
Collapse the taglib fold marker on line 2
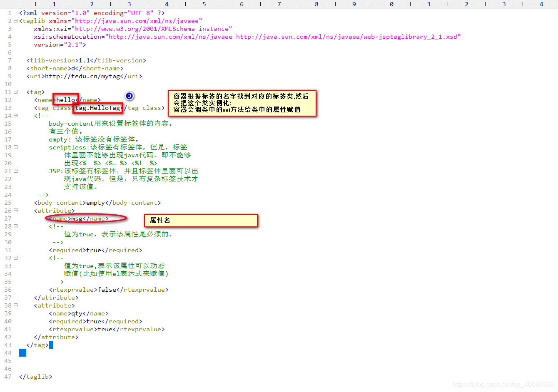[15, 21]
